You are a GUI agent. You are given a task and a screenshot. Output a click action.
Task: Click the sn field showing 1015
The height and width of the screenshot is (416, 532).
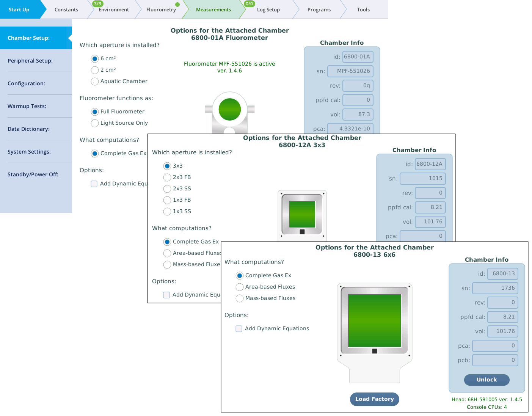[x=423, y=179]
